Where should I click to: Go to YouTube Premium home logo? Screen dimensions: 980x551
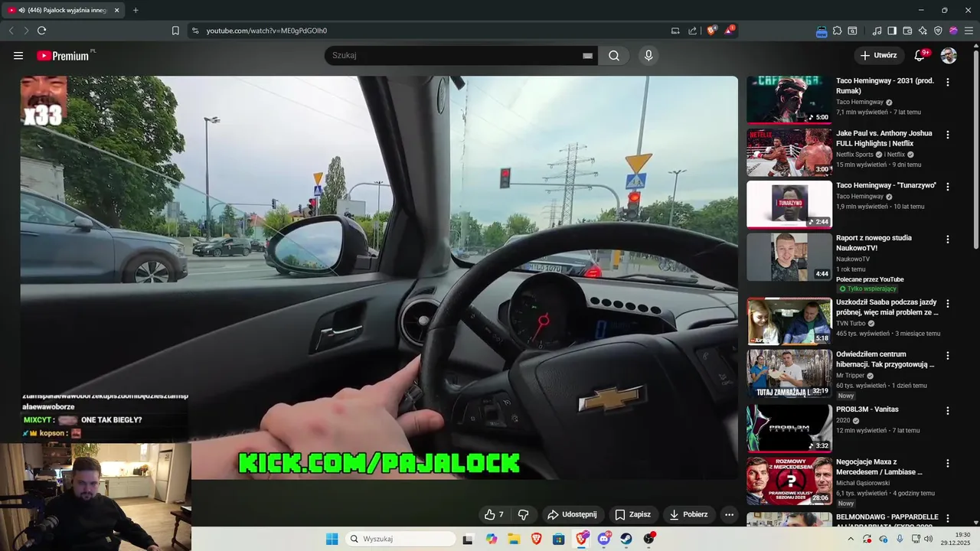[x=64, y=56]
